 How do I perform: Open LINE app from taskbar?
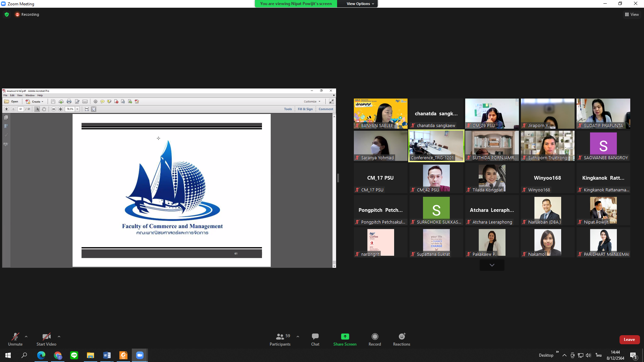pyautogui.click(x=74, y=355)
